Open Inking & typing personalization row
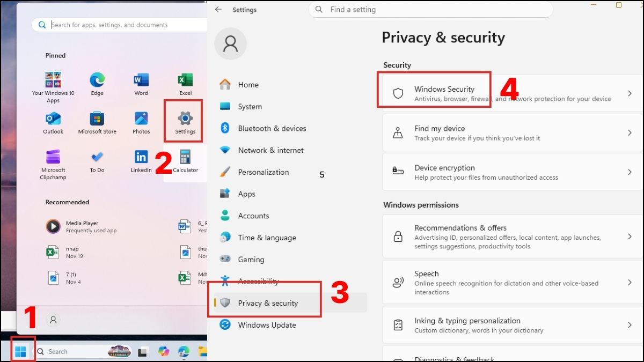 [x=513, y=325]
